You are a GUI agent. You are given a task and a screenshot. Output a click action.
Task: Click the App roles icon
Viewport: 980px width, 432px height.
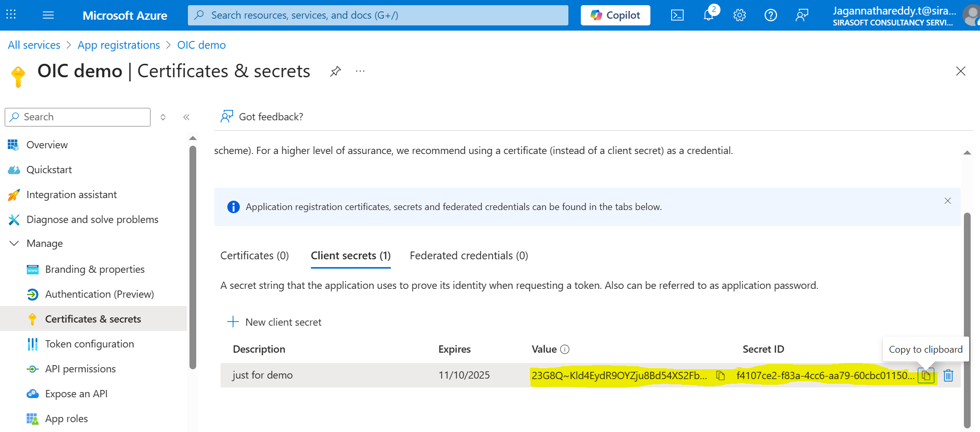32,419
